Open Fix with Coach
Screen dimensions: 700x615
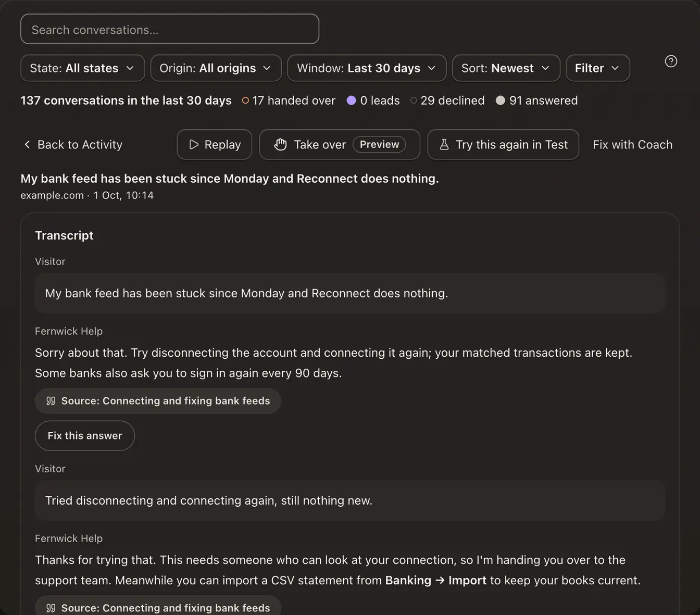[632, 145]
